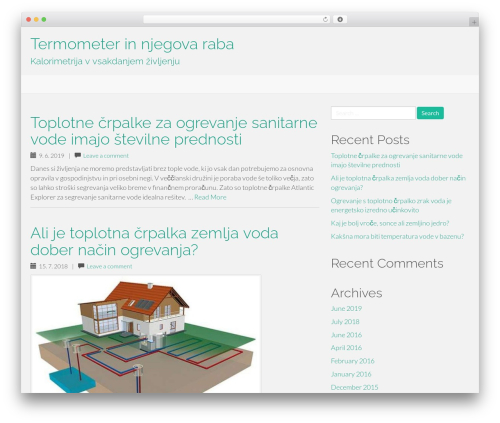Click the browser reload icon
The width and height of the screenshot is (500, 423).
coord(325,20)
